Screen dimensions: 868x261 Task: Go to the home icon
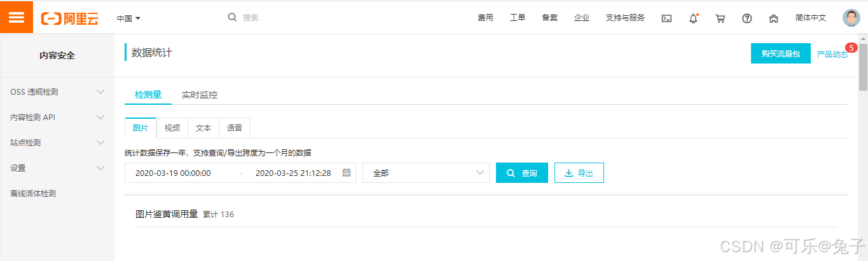click(774, 18)
